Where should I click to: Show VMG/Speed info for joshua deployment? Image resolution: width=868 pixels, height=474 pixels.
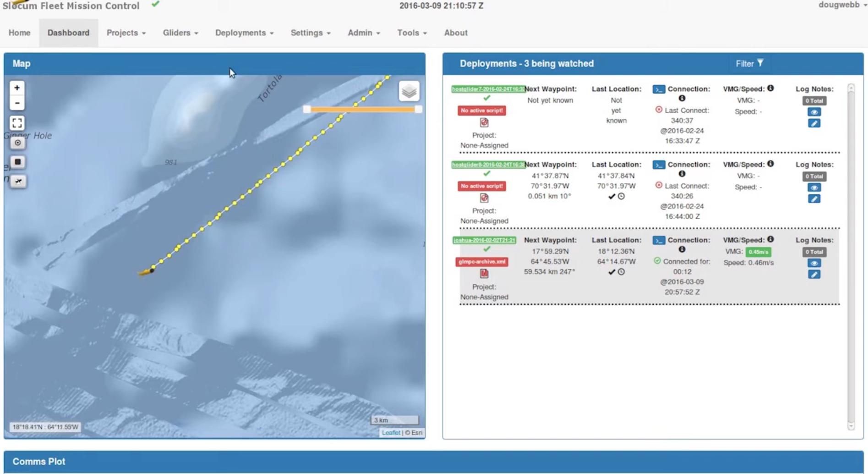click(770, 239)
